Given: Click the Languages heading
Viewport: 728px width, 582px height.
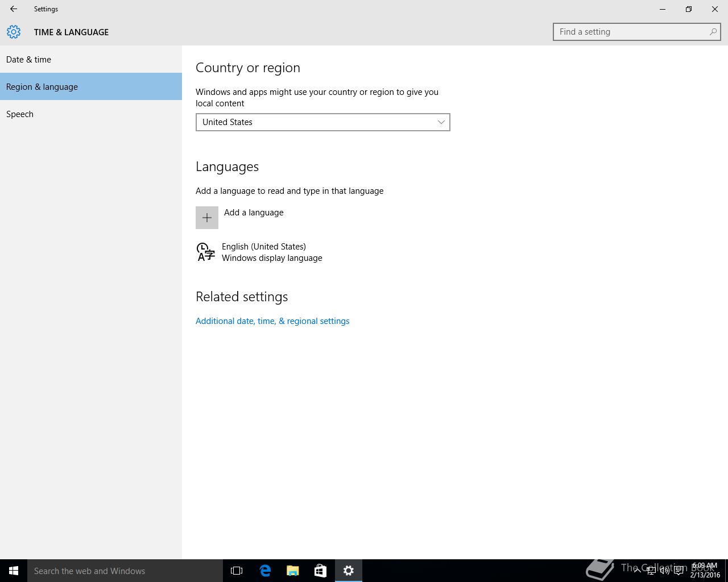Looking at the screenshot, I should [x=227, y=167].
